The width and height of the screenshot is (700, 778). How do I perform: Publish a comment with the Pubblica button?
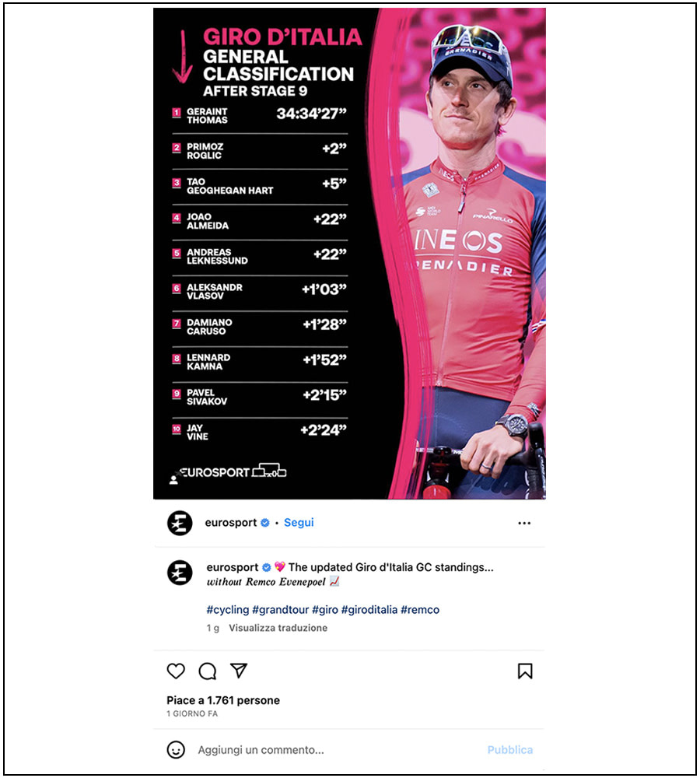(510, 750)
